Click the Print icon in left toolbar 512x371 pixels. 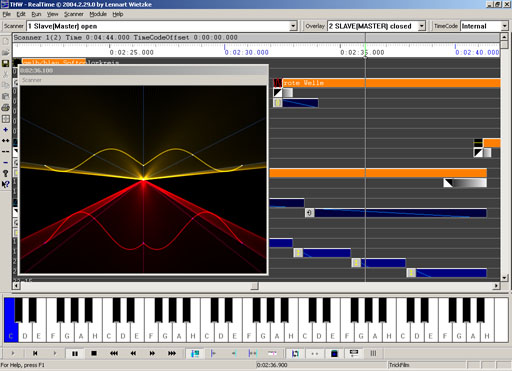(x=5, y=107)
